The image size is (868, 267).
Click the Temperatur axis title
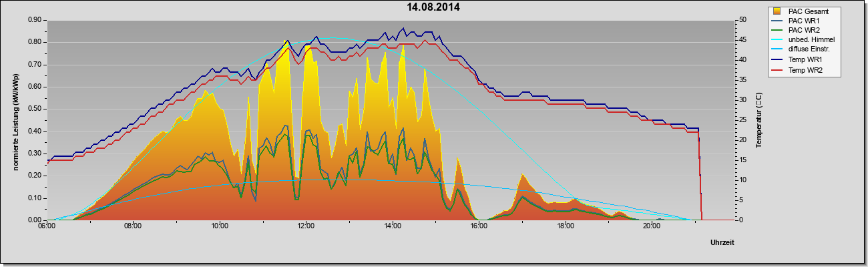[759, 119]
